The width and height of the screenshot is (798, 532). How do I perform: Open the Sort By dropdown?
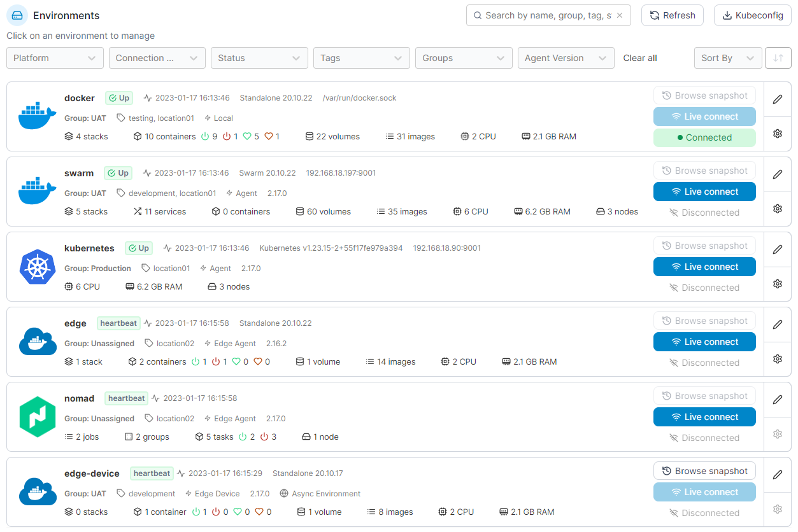tap(728, 58)
